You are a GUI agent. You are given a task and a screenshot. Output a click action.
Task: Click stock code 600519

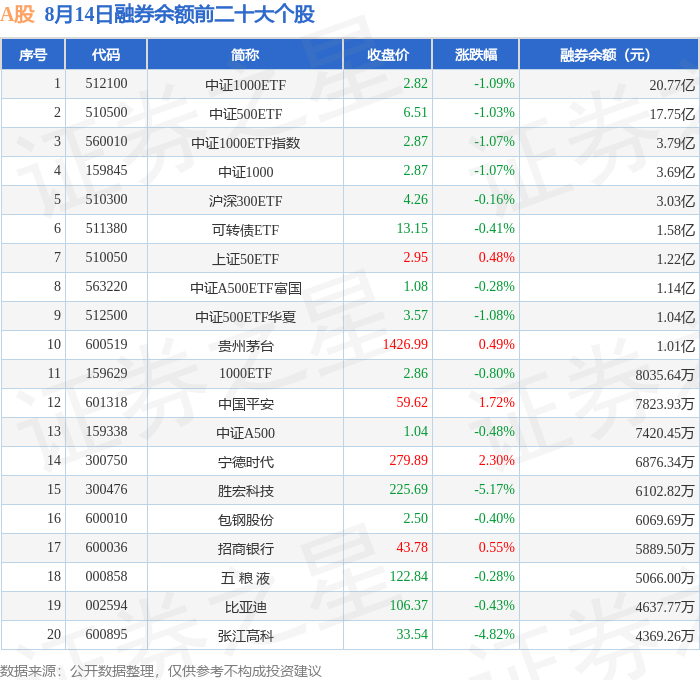point(106,344)
